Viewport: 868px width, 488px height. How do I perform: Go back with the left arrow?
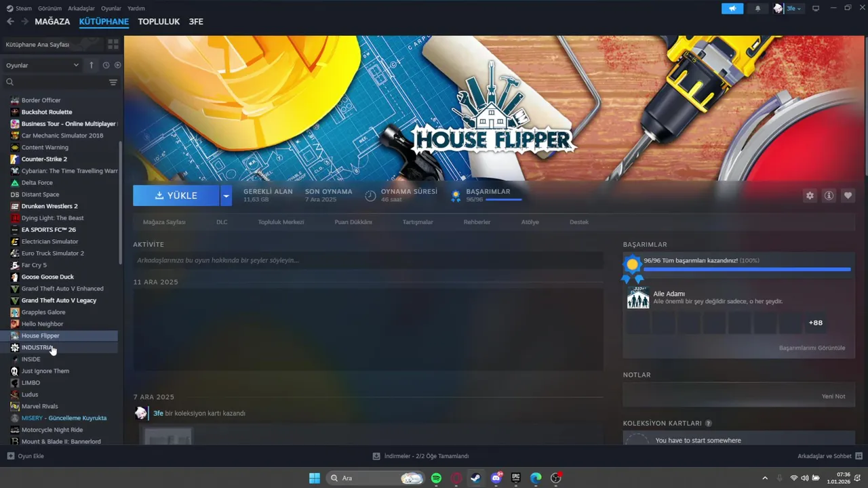click(x=10, y=22)
